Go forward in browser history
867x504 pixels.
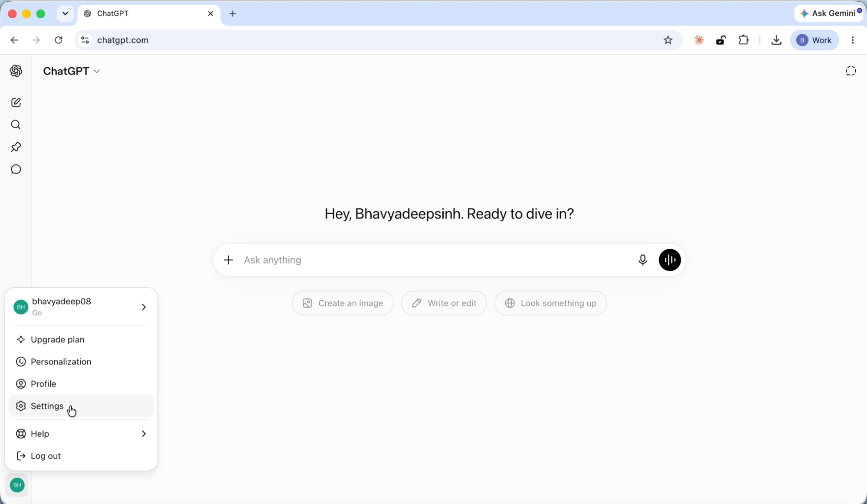coord(36,40)
